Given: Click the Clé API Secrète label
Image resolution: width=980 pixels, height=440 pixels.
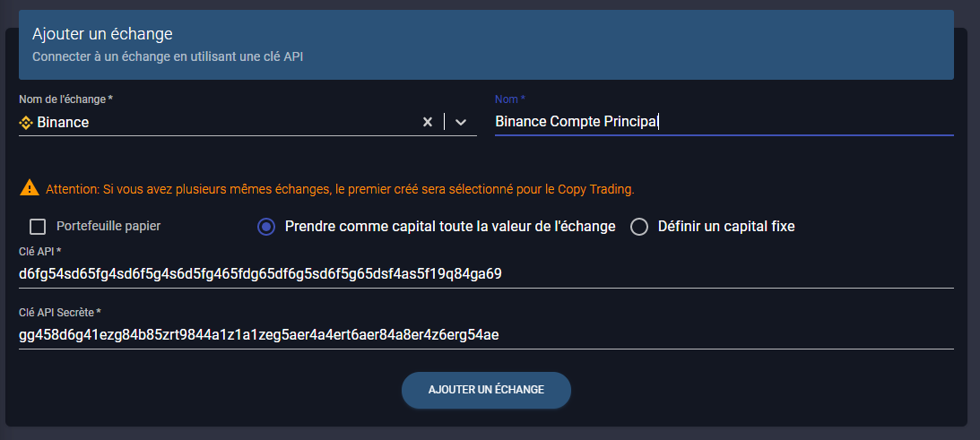Looking at the screenshot, I should [x=60, y=312].
